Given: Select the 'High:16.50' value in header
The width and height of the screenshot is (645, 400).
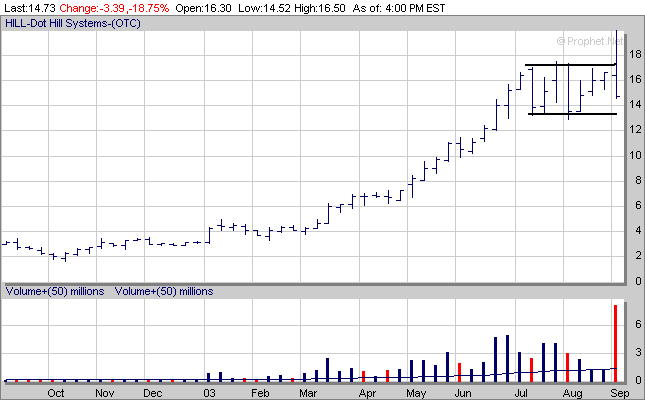Looking at the screenshot, I should coord(320,8).
